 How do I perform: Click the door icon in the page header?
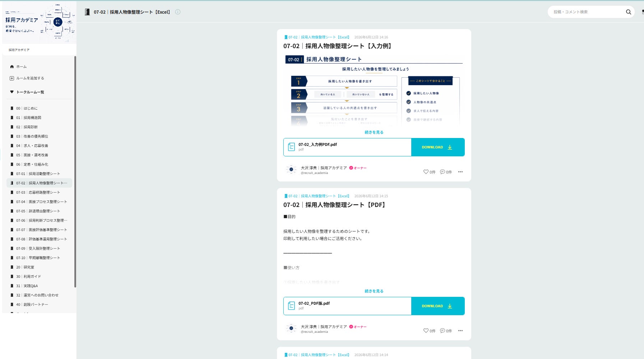[x=87, y=12]
